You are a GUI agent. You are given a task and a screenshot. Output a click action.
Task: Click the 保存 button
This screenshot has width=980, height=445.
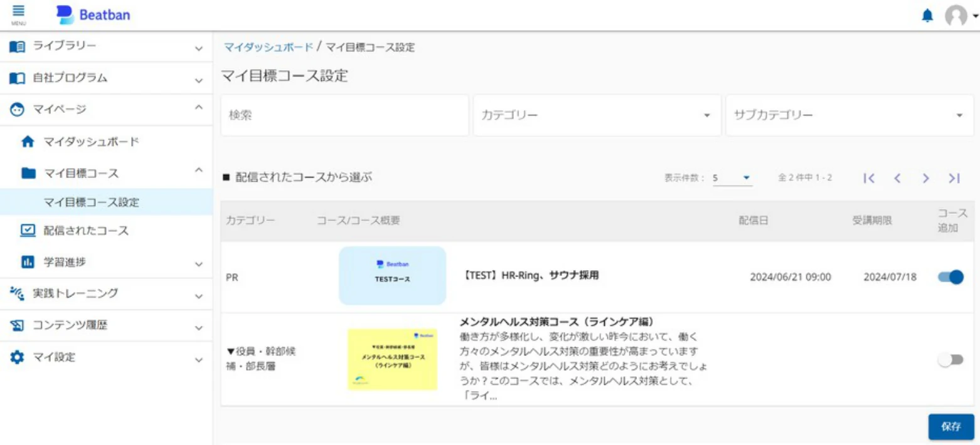click(951, 427)
